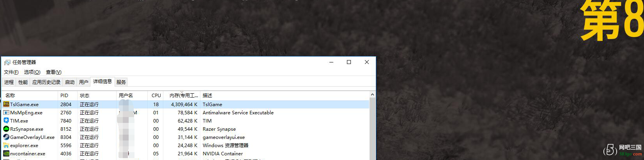Open the 选项(O) menu

32,72
